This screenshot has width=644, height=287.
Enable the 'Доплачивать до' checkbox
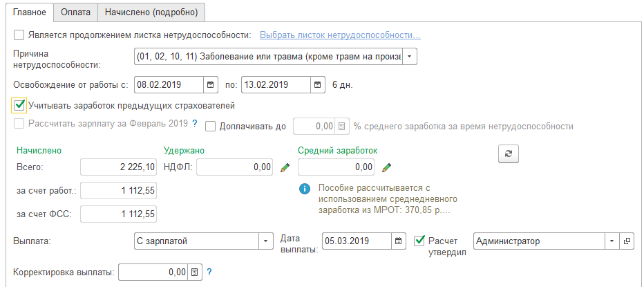pyautogui.click(x=211, y=127)
